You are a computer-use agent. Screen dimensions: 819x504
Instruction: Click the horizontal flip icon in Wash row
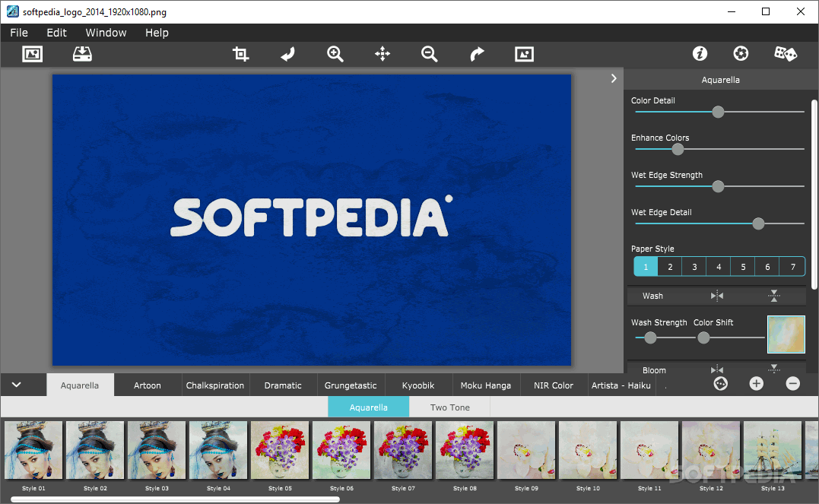tap(717, 296)
